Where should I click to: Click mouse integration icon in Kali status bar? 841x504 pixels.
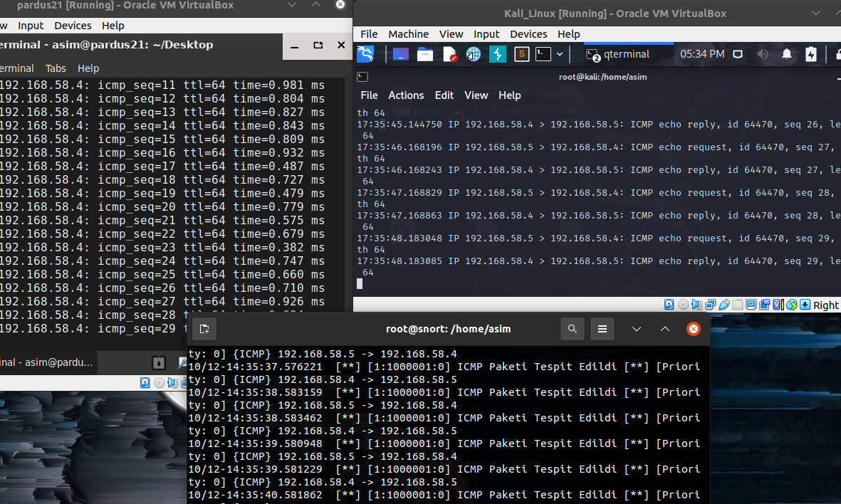pyautogui.click(x=792, y=305)
